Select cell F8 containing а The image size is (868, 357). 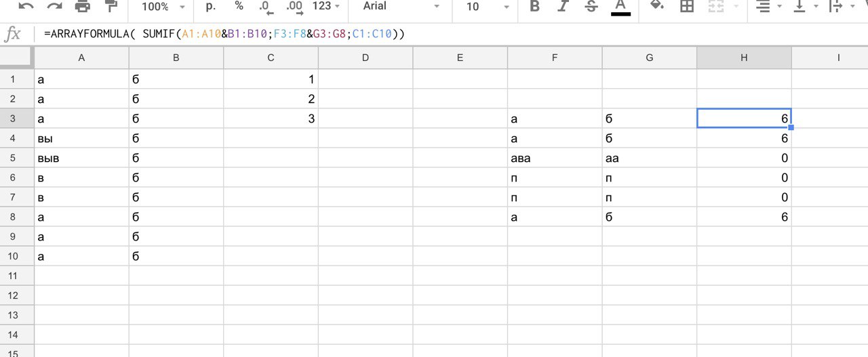[555, 217]
